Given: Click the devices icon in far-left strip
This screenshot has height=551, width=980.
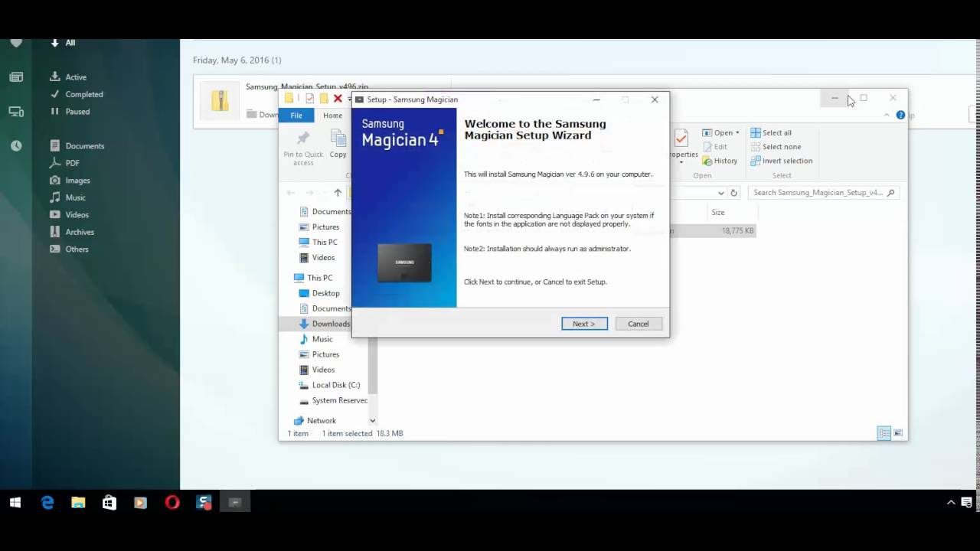Looking at the screenshot, I should coord(16,112).
